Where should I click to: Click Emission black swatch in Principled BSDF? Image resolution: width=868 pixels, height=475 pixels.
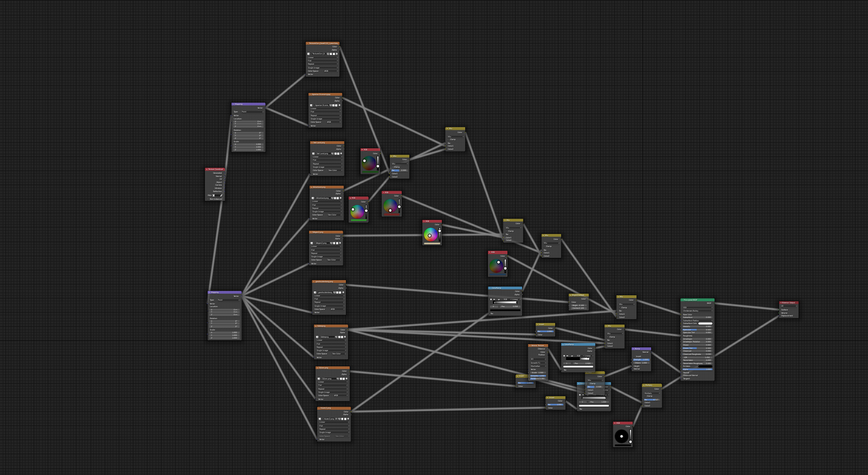705,366
